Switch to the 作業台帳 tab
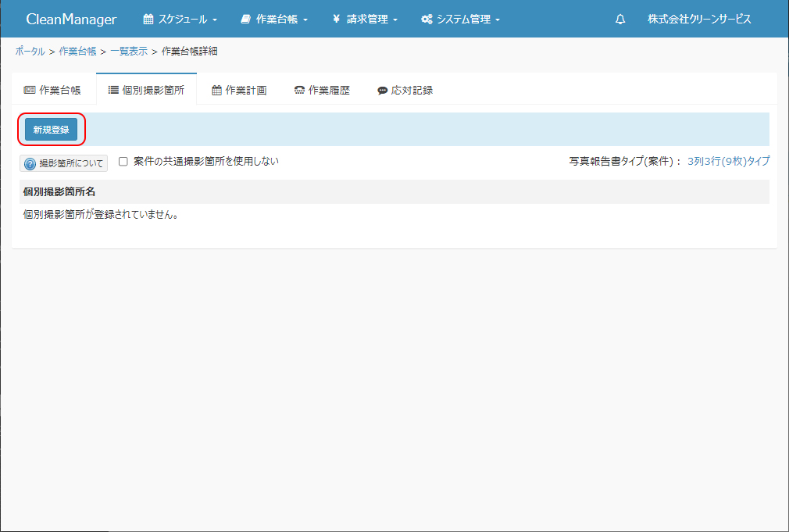This screenshot has height=532, width=789. pyautogui.click(x=53, y=91)
